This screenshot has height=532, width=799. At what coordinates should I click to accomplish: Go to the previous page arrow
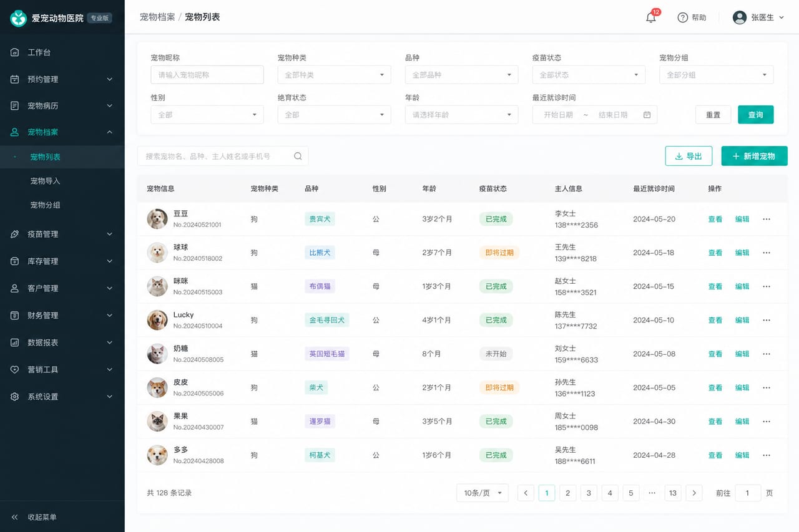[x=526, y=493]
